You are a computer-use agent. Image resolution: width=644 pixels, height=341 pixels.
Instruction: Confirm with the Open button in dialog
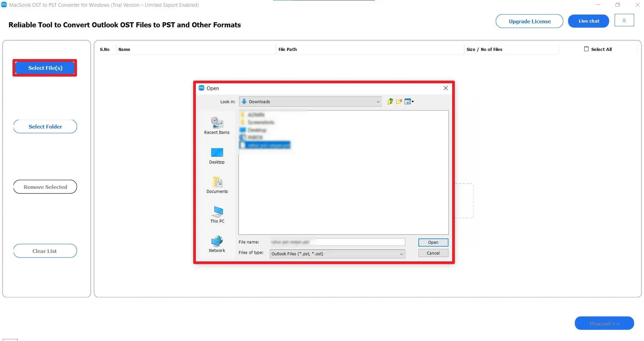(x=433, y=243)
